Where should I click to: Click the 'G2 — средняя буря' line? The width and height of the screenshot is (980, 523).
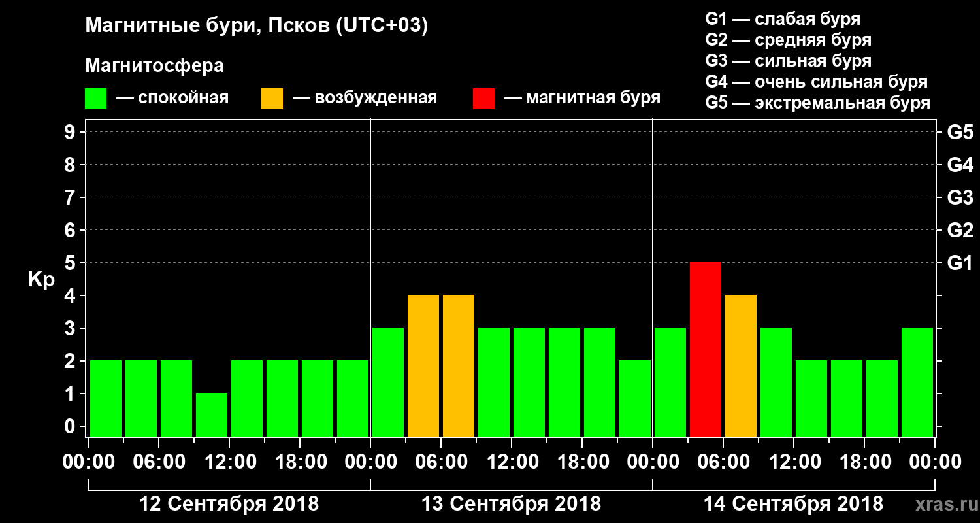point(789,40)
